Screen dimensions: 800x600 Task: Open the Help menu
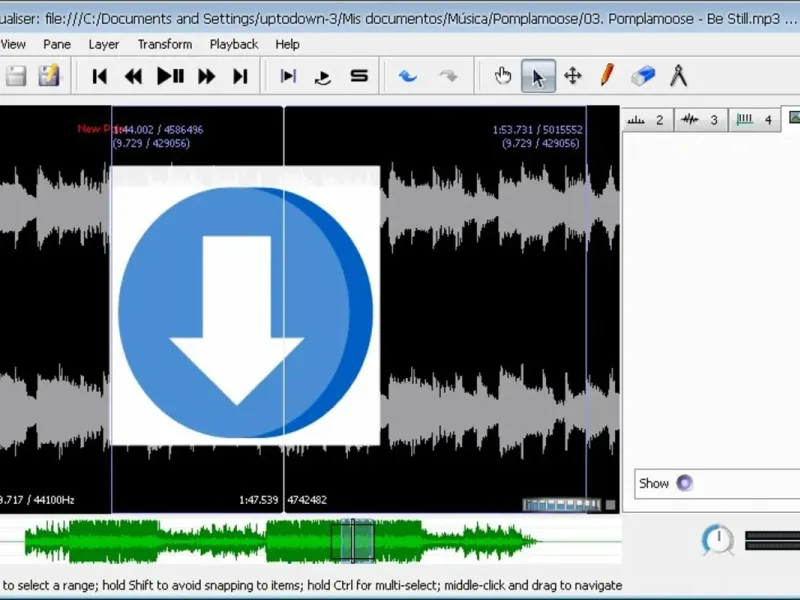tap(287, 44)
